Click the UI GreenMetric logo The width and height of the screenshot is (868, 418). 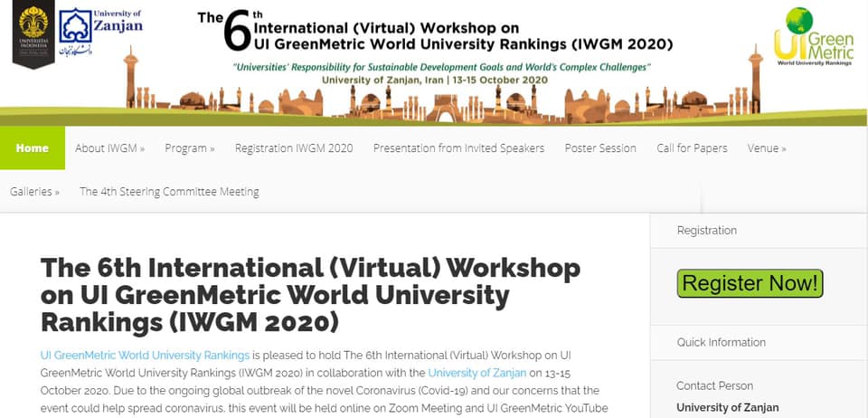[x=813, y=36]
